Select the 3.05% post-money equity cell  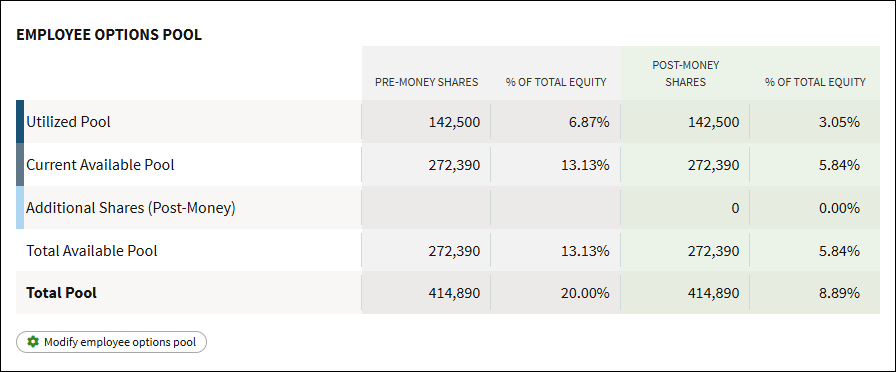pos(815,122)
